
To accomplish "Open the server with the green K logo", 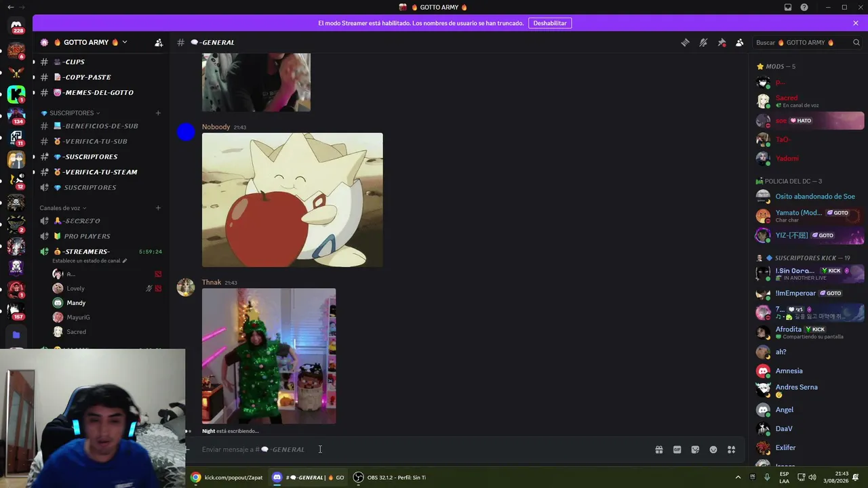I will (16, 94).
